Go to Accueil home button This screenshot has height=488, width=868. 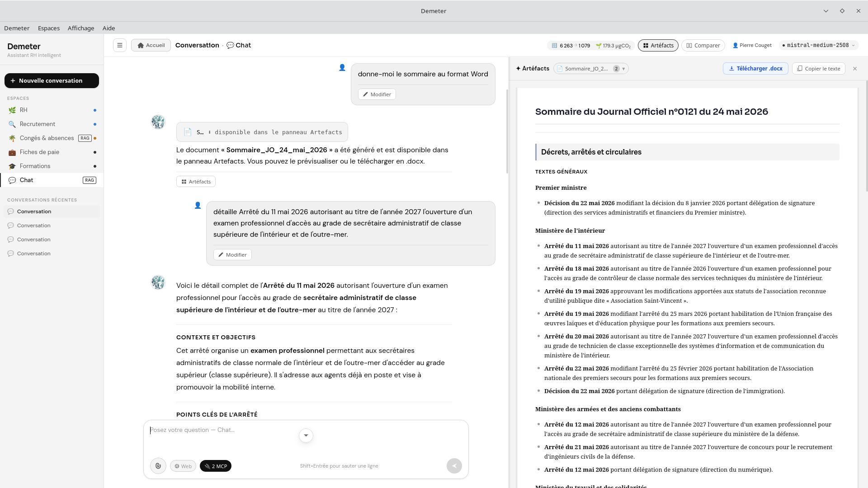151,45
